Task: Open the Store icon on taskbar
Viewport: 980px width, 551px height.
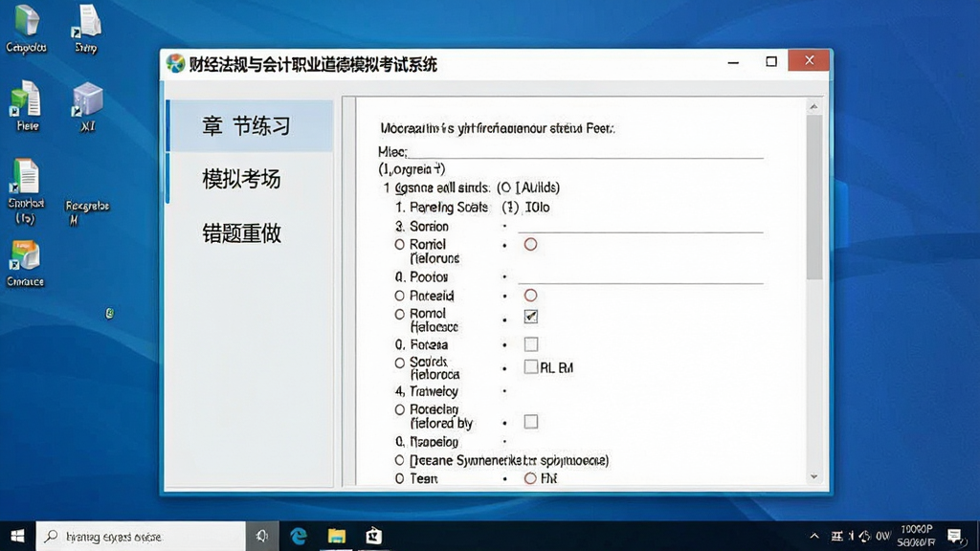Action: pos(374,536)
